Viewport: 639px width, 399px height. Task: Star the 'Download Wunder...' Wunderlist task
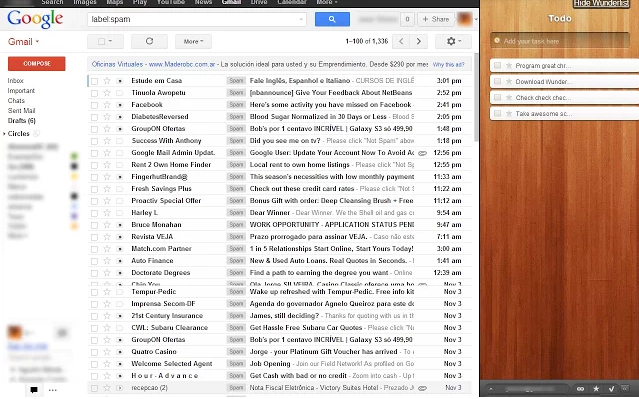509,82
